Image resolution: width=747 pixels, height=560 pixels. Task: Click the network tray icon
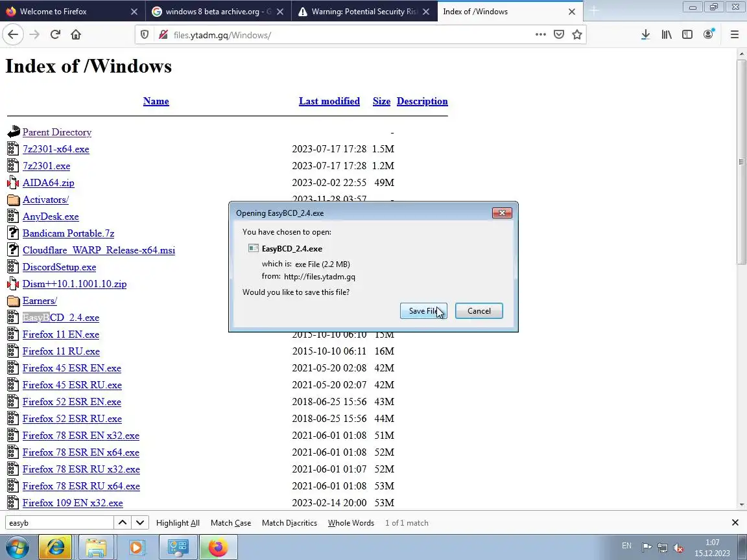pos(662,548)
